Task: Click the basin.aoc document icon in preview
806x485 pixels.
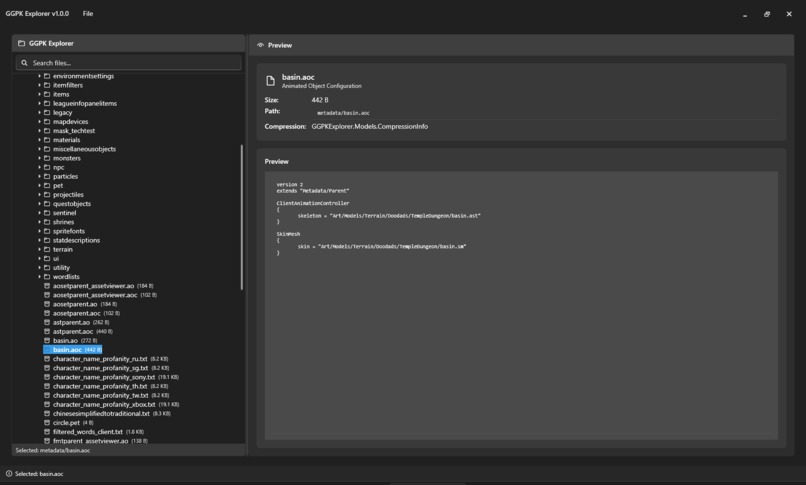Action: (270, 81)
